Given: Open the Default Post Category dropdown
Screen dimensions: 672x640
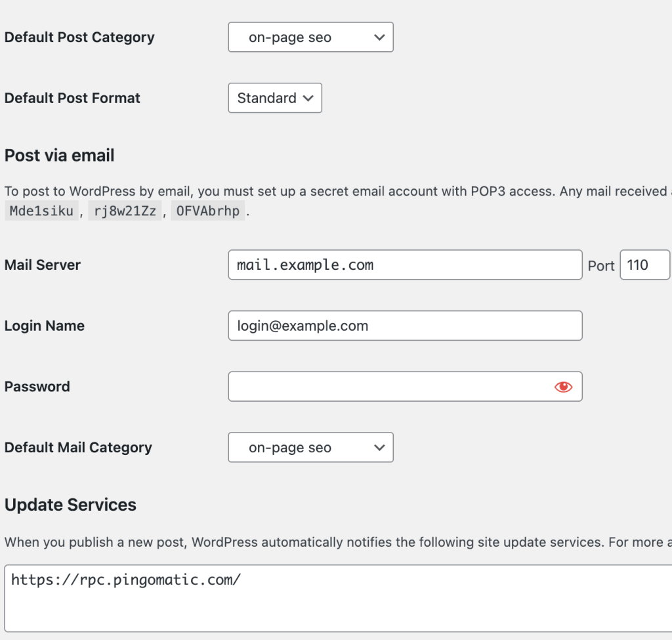Looking at the screenshot, I should (x=310, y=37).
